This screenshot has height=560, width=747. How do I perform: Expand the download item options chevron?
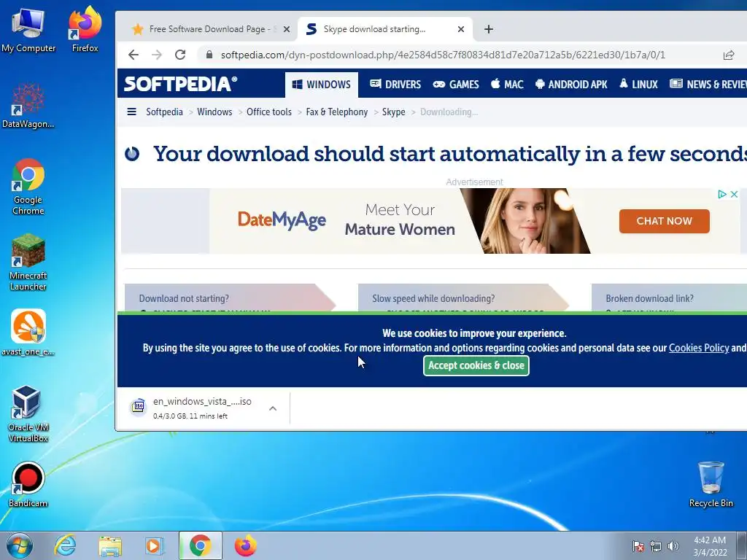[273, 408]
